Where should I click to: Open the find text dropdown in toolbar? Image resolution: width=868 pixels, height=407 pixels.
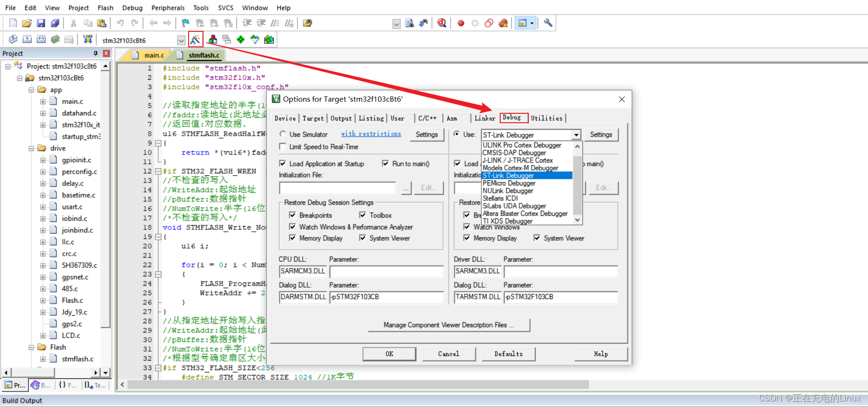tap(396, 24)
